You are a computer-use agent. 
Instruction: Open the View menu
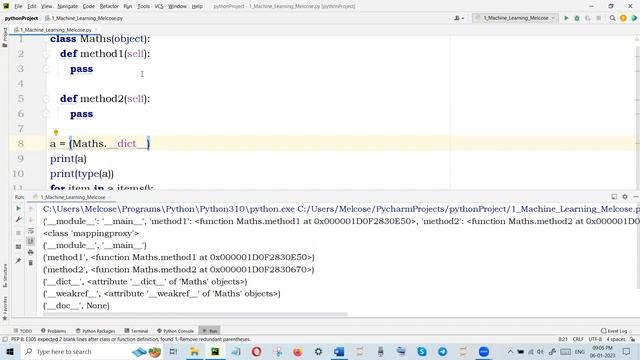47,6
